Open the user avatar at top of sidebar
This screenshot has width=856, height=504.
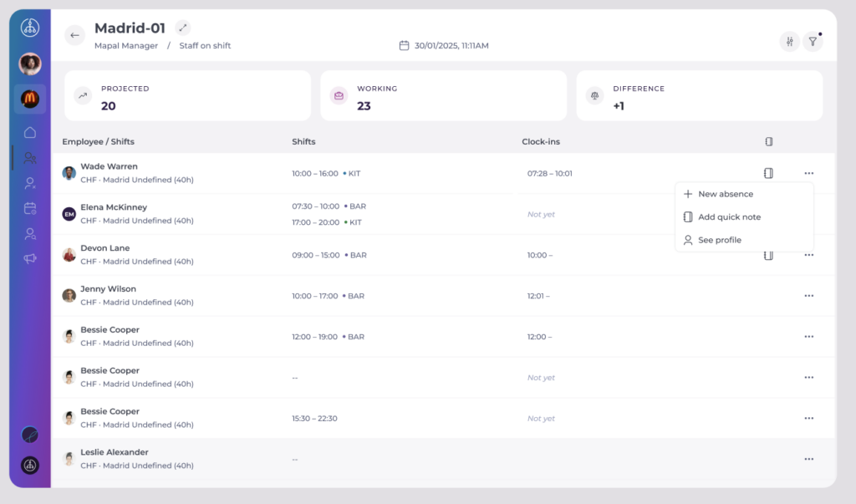coord(30,64)
